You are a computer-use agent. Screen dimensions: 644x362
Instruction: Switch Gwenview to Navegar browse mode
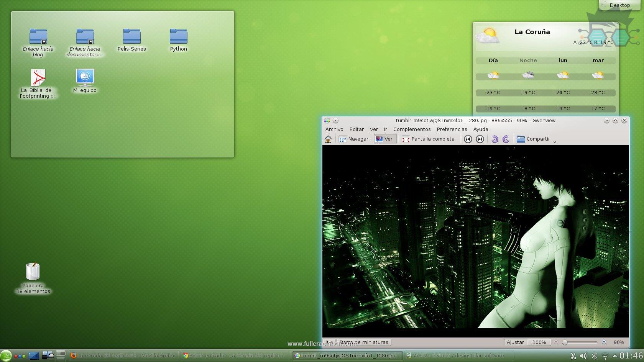[353, 139]
